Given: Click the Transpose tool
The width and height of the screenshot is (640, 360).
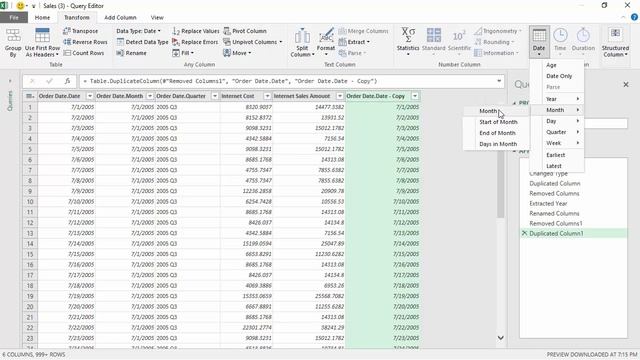Looking at the screenshot, I should point(81,31).
